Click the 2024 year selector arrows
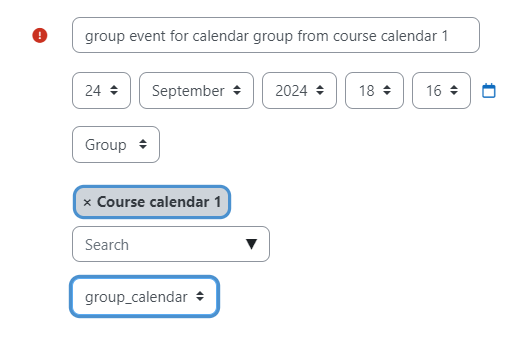Viewport: 515px width, 362px height. click(320, 90)
